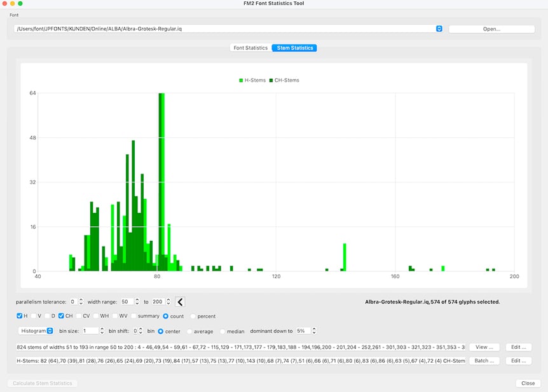Image resolution: width=548 pixels, height=392 pixels.
Task: Switch to the Stem Statistics tab
Action: (294, 48)
